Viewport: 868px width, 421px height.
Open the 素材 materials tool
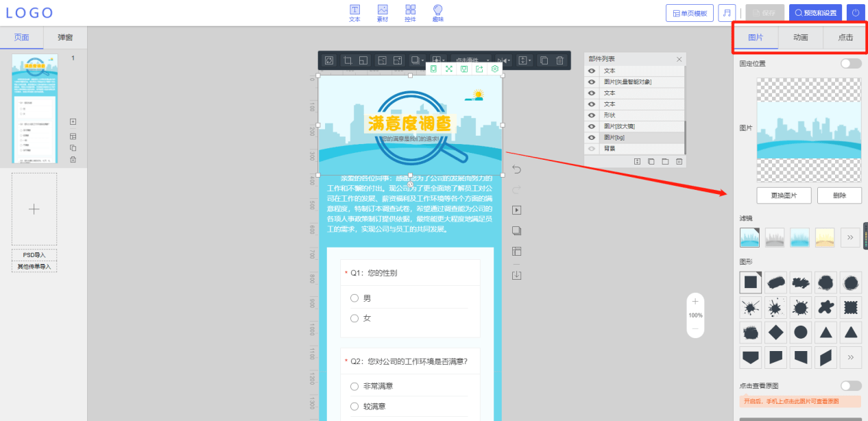383,12
